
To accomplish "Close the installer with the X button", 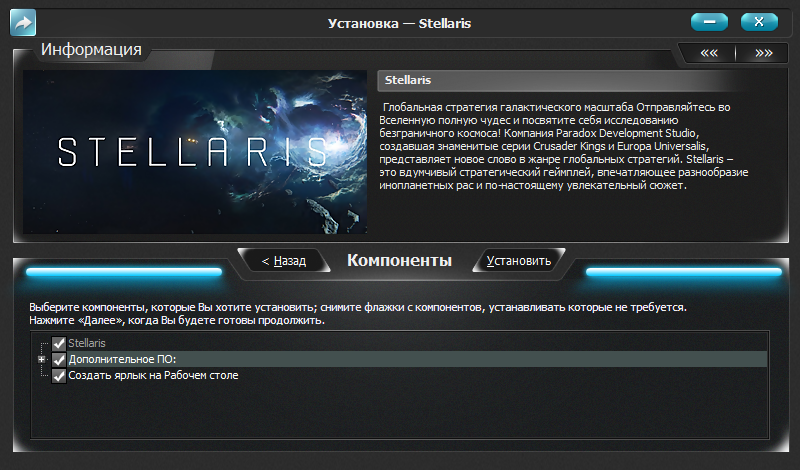I will (759, 22).
